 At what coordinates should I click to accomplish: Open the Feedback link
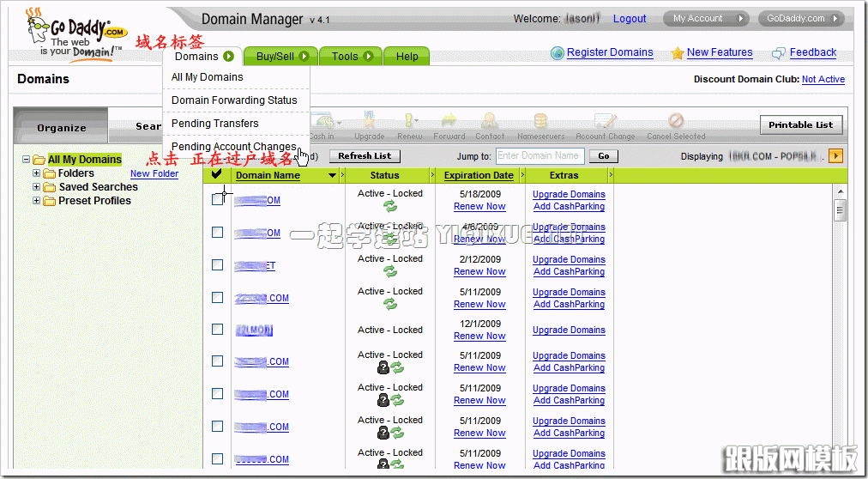(x=812, y=52)
